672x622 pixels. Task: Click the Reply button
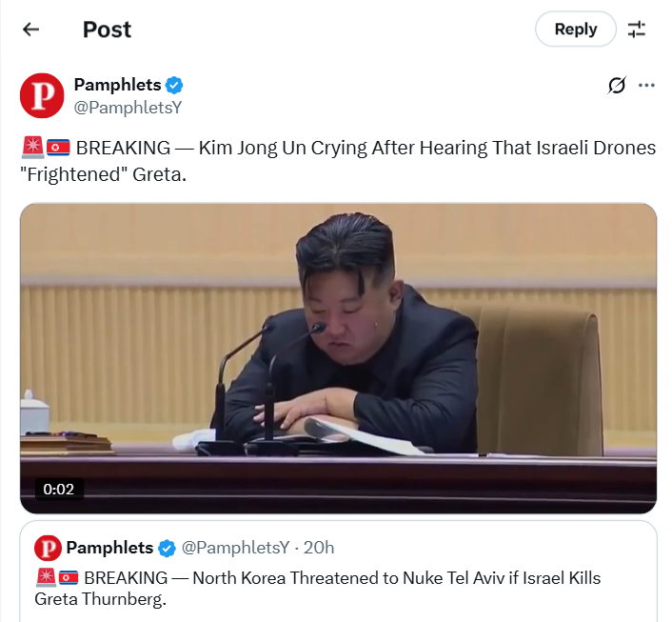click(x=576, y=30)
